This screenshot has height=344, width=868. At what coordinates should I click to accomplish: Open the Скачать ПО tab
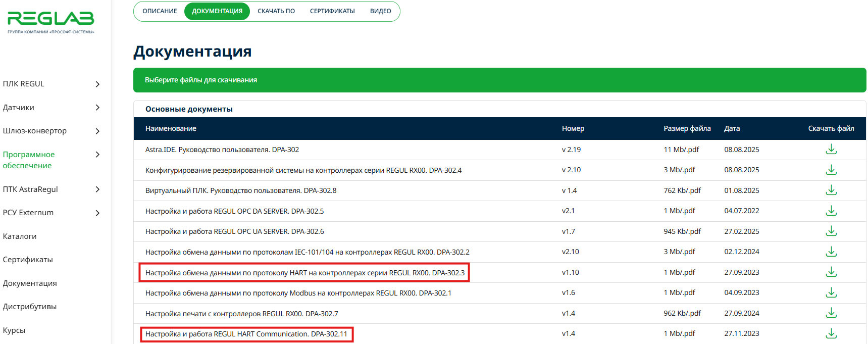click(276, 11)
